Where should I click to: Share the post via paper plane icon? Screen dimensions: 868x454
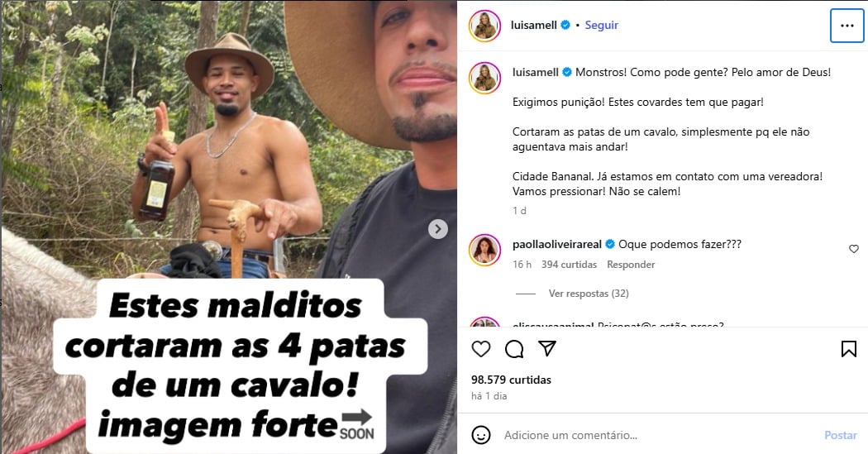pyautogui.click(x=547, y=348)
